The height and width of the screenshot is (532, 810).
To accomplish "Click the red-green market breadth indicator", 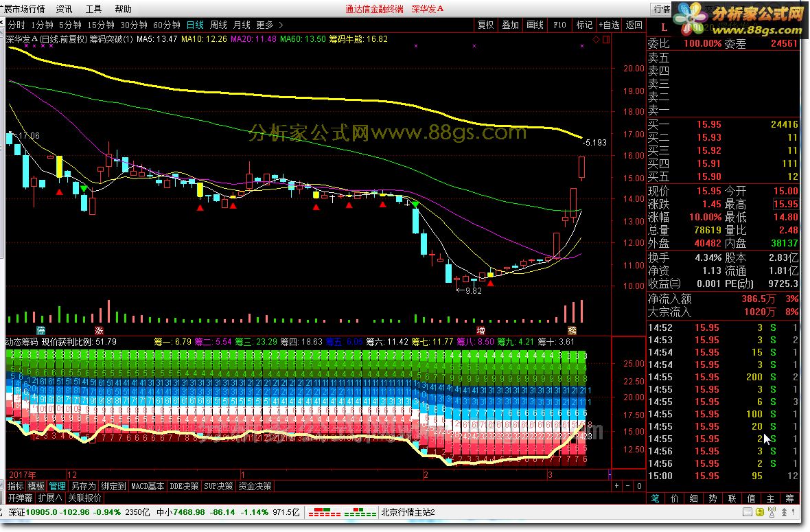I will [342, 512].
